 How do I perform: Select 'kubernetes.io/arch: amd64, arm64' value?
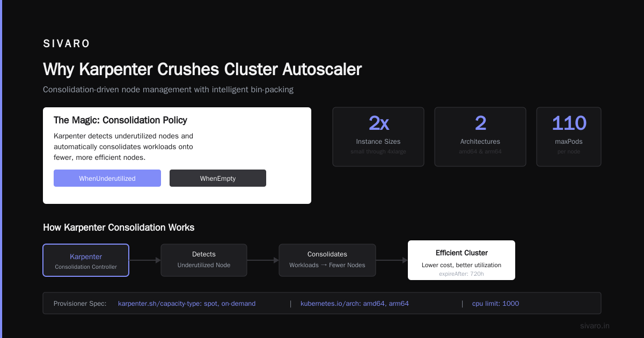pos(355,304)
